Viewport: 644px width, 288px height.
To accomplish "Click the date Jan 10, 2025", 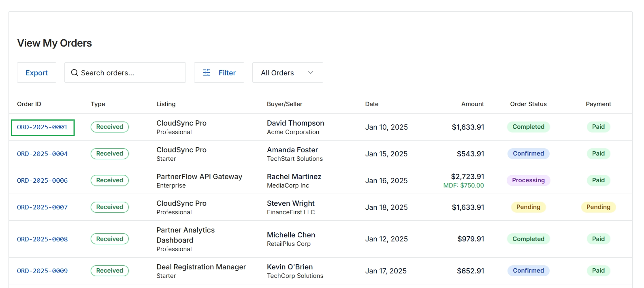I will 386,127.
